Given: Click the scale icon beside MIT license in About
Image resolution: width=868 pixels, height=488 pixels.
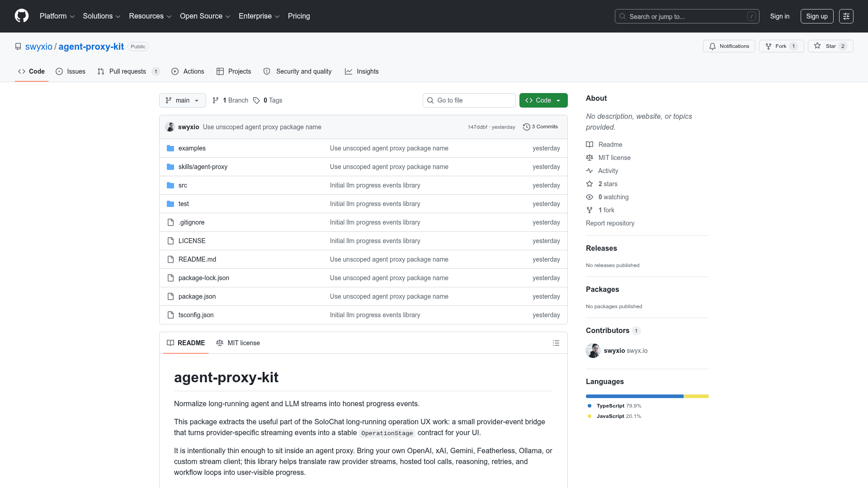Looking at the screenshot, I should 590,158.
